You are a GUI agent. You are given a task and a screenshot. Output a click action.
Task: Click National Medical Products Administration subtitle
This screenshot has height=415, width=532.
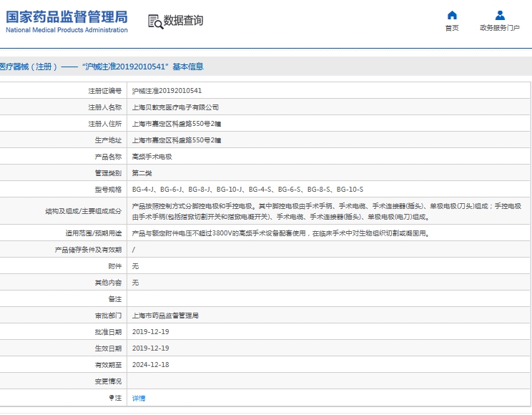[66, 30]
